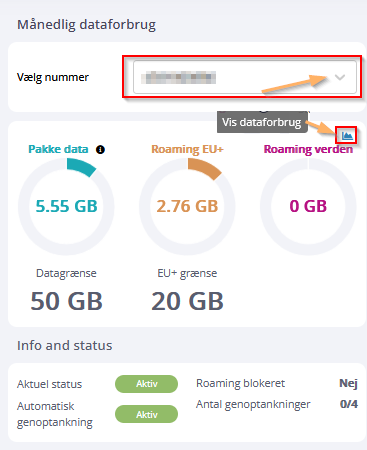Image resolution: width=367 pixels, height=450 pixels.
Task: Toggle the Aktuel status Aktiv badge
Action: pyautogui.click(x=146, y=384)
